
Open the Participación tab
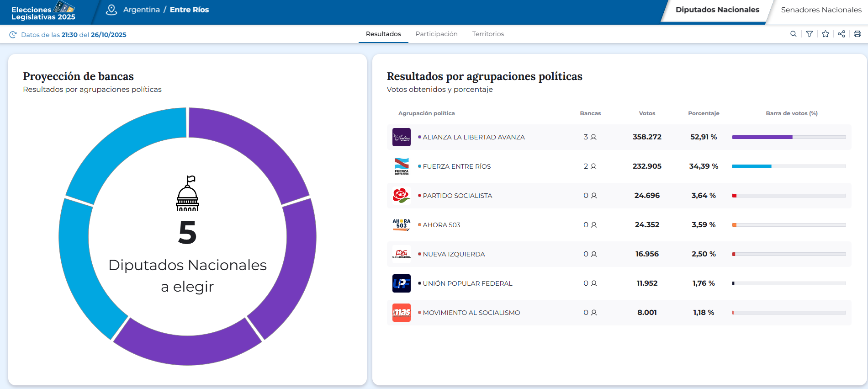click(436, 34)
